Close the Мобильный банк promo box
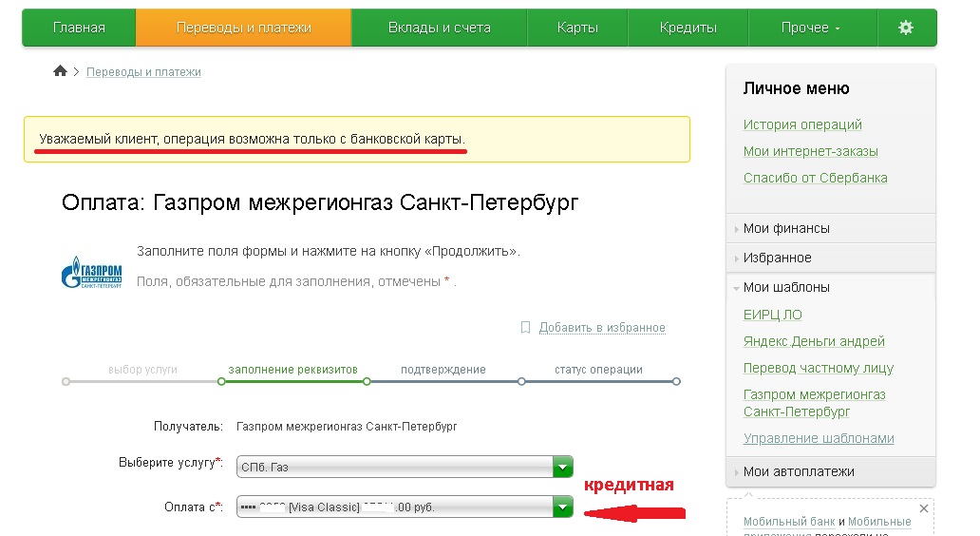This screenshot has height=536, width=980. (x=924, y=508)
